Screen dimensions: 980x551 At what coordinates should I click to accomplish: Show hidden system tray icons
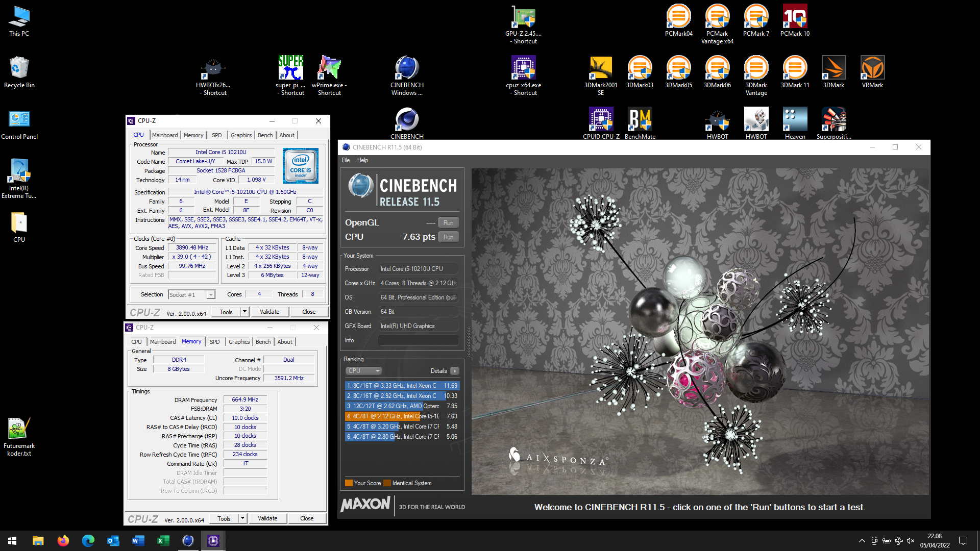coord(862,541)
